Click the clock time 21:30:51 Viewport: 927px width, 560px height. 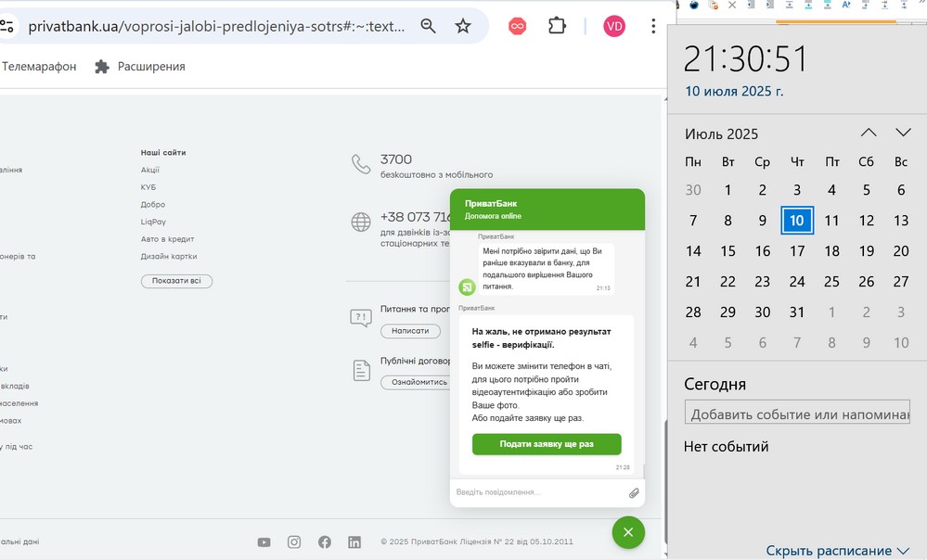745,58
